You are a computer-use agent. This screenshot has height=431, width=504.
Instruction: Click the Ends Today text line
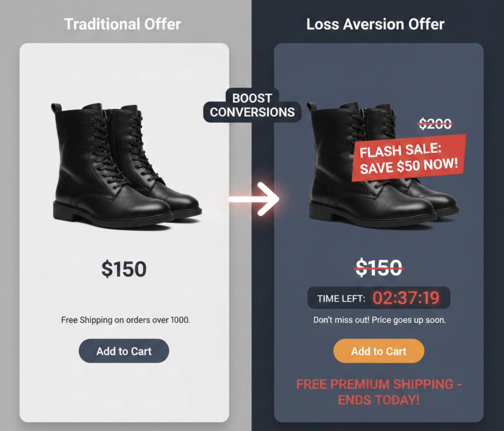pyautogui.click(x=379, y=400)
